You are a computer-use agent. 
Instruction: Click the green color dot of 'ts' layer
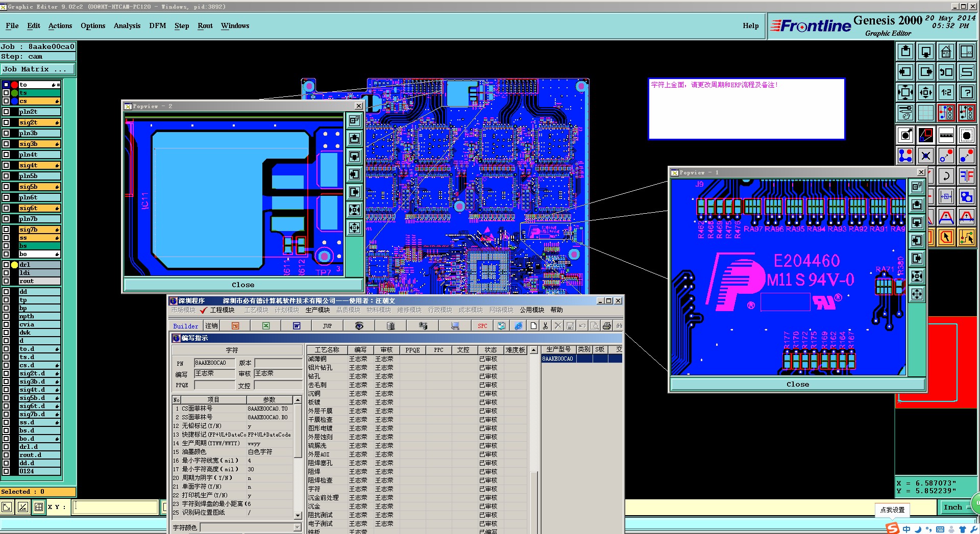[x=15, y=93]
